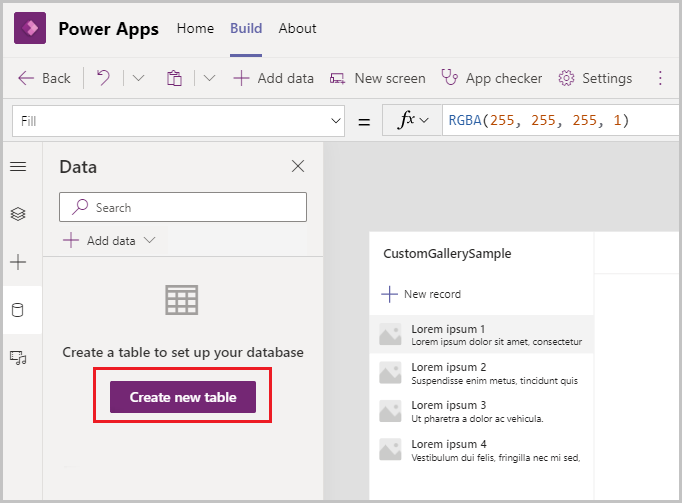Close the Data panel
The width and height of the screenshot is (682, 503).
(298, 167)
